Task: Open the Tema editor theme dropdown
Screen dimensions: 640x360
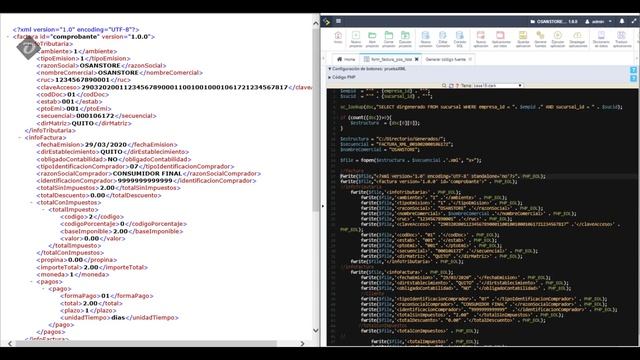Action: pyautogui.click(x=498, y=86)
